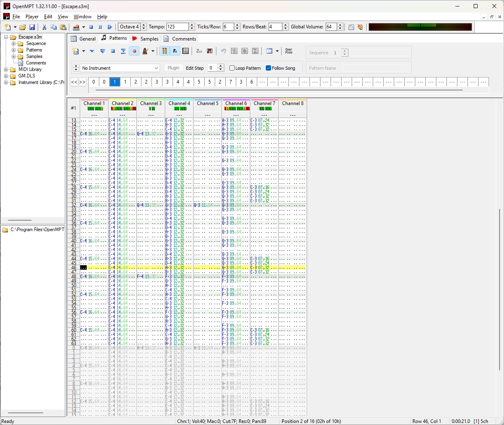Viewport: 504px width, 425px height.
Task: Save the module with floppy disk icon
Action: [32, 27]
